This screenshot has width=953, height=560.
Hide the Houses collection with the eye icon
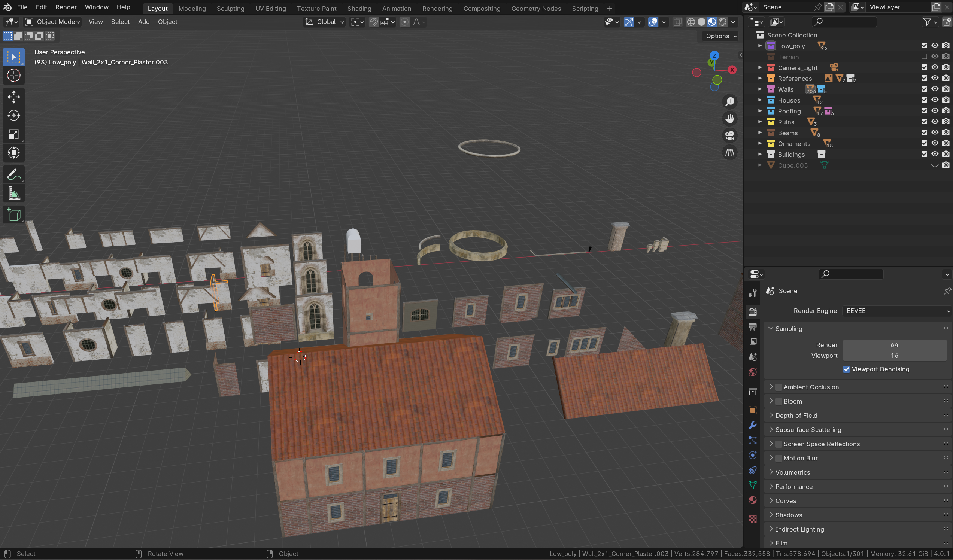pyautogui.click(x=935, y=100)
